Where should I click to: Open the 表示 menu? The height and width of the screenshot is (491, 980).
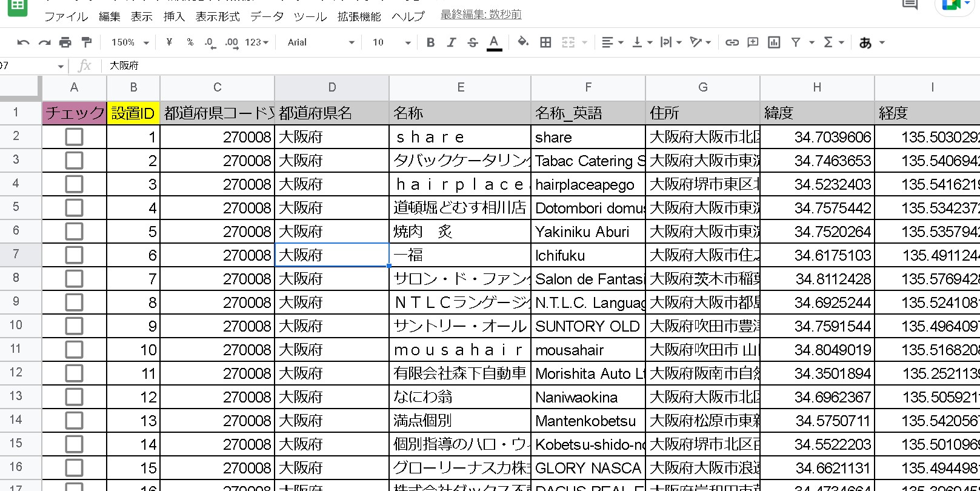click(x=142, y=16)
